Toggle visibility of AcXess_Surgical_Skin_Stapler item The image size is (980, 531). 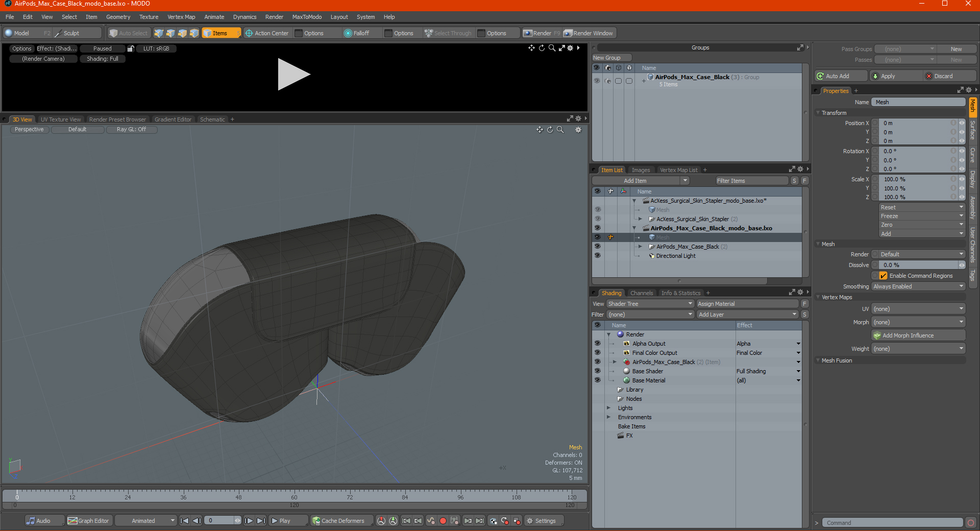597,219
